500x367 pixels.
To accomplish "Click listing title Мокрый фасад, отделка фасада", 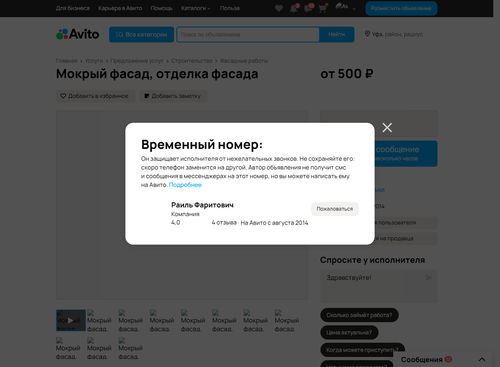I will [x=157, y=74].
